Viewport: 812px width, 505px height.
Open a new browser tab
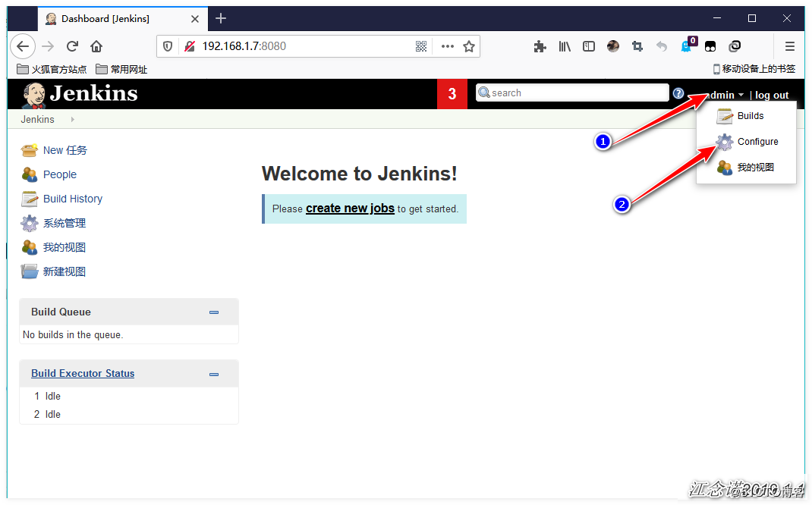click(x=221, y=19)
